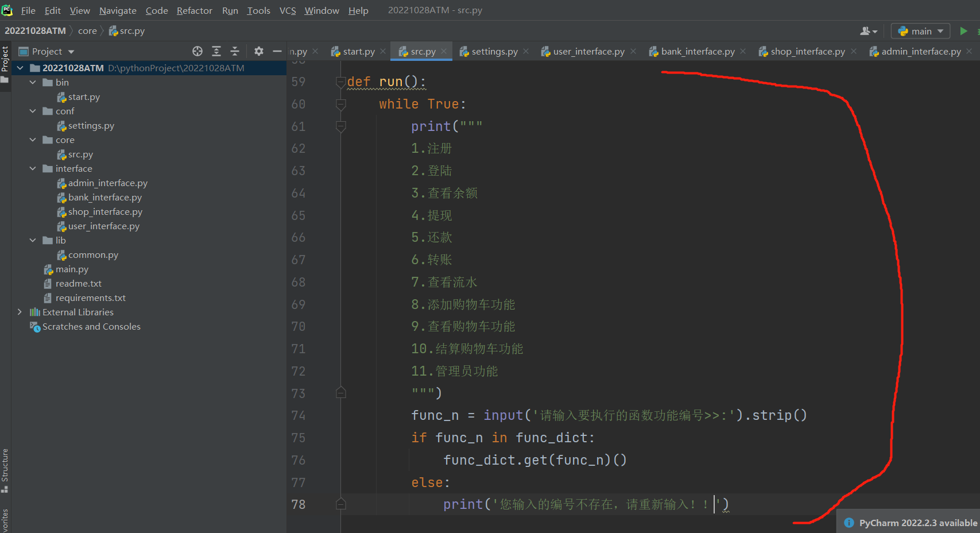Screen dimensions: 980x533
Task: Open the Navigate menu
Action: coord(118,10)
